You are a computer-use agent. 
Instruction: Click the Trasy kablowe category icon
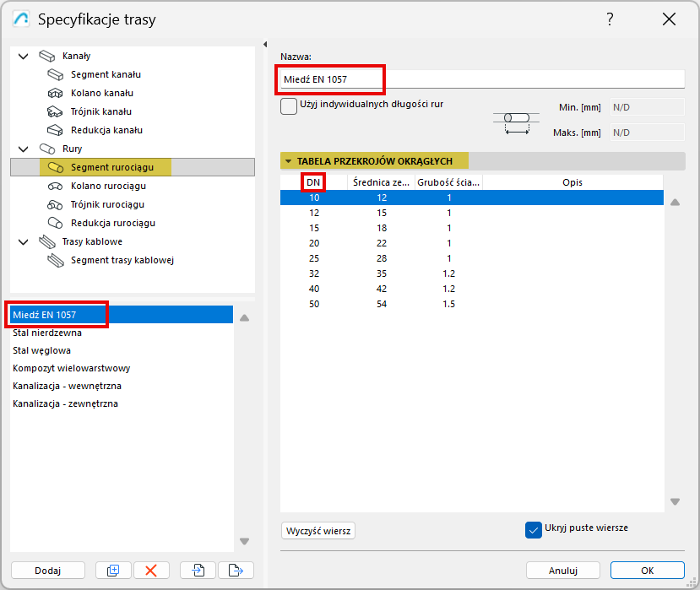click(47, 242)
